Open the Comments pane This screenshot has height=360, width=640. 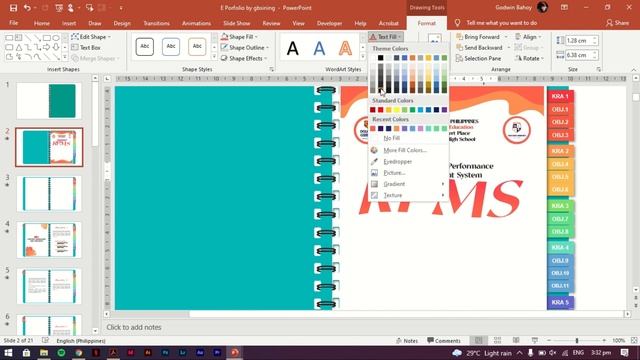(444, 340)
